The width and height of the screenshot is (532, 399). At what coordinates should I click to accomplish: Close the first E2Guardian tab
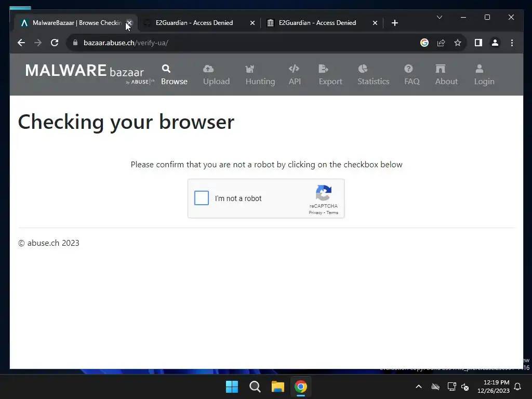click(x=252, y=23)
